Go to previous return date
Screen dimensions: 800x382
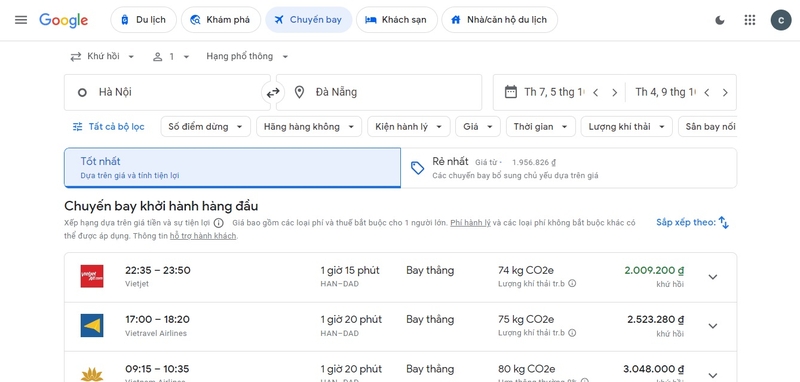tap(707, 92)
